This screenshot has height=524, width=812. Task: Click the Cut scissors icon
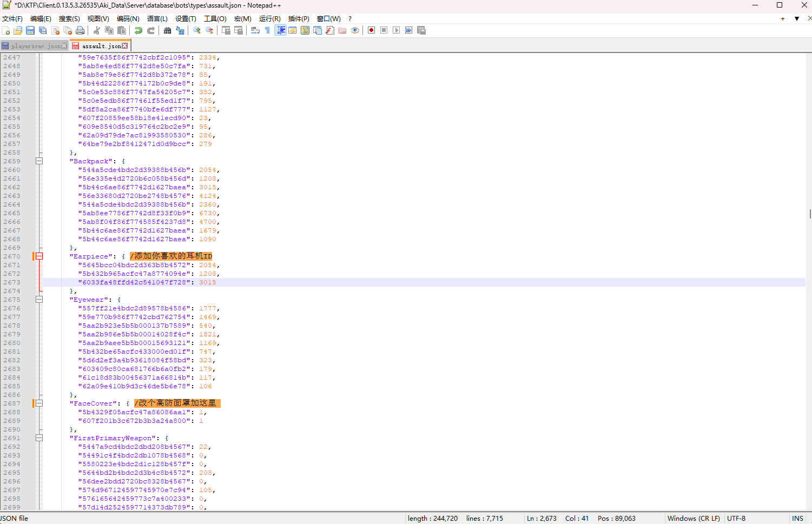(x=97, y=30)
